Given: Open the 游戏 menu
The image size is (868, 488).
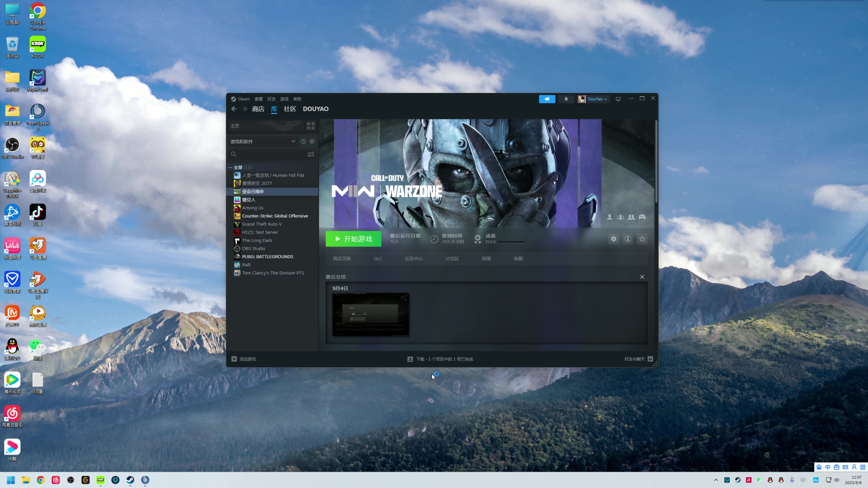Looking at the screenshot, I should coord(284,99).
